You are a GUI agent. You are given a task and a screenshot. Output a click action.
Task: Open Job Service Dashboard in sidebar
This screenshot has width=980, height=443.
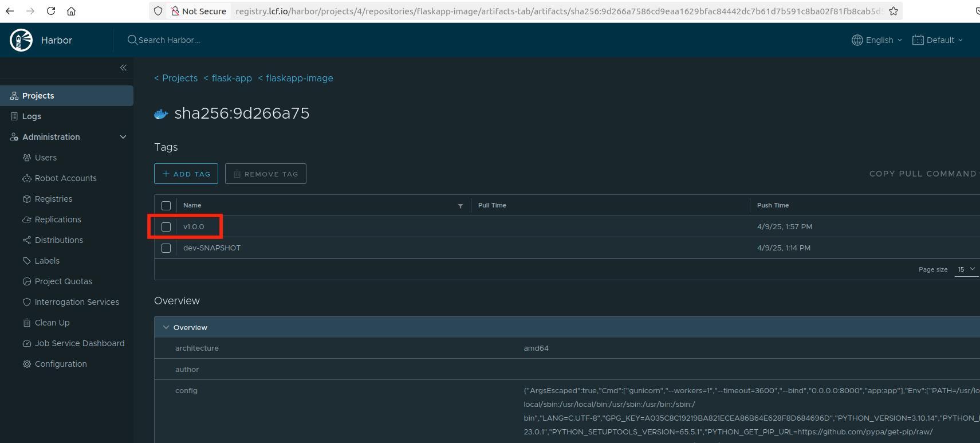(x=79, y=343)
